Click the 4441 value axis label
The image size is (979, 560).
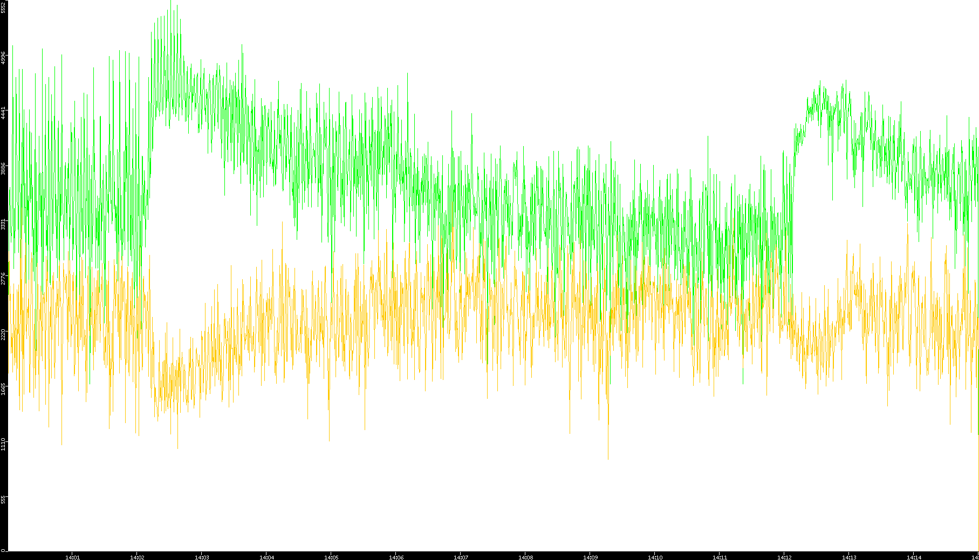(x=4, y=113)
